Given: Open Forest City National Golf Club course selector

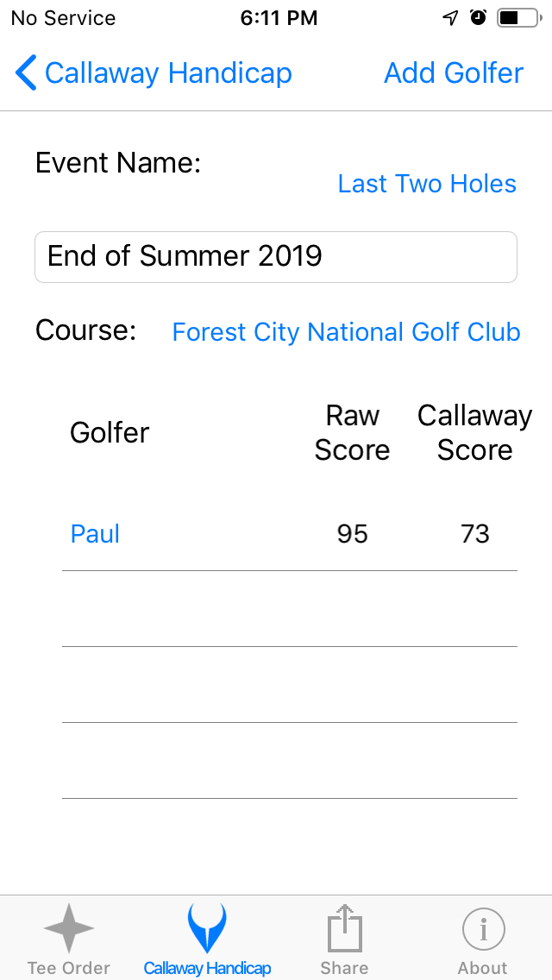Looking at the screenshot, I should 346,331.
